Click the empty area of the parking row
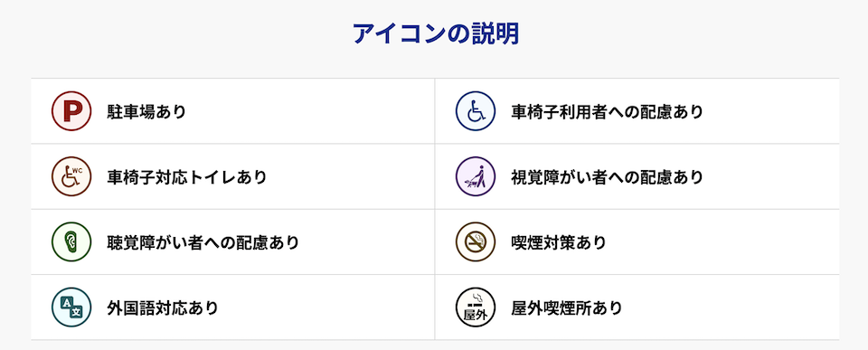The width and height of the screenshot is (868, 350). tap(310, 111)
